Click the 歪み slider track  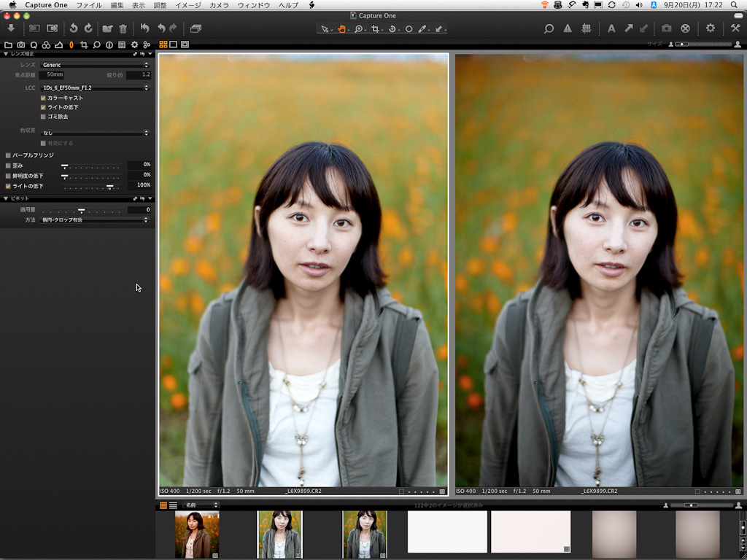click(x=91, y=166)
